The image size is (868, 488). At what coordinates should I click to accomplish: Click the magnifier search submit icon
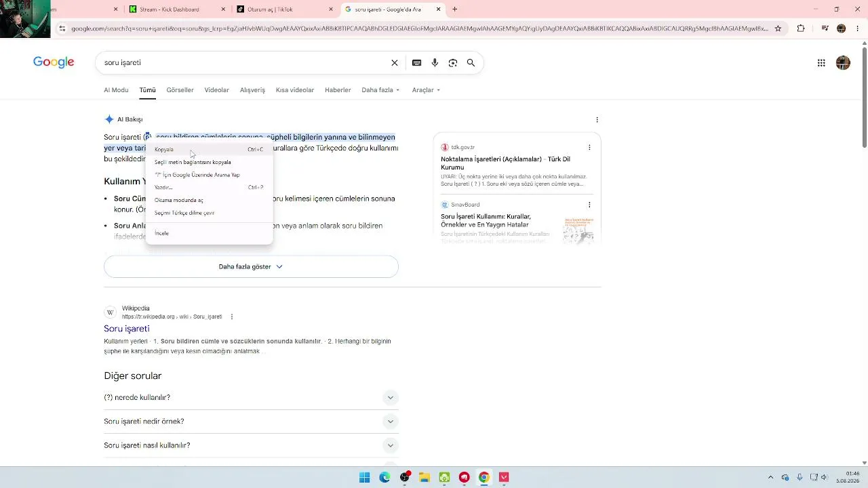pos(471,63)
